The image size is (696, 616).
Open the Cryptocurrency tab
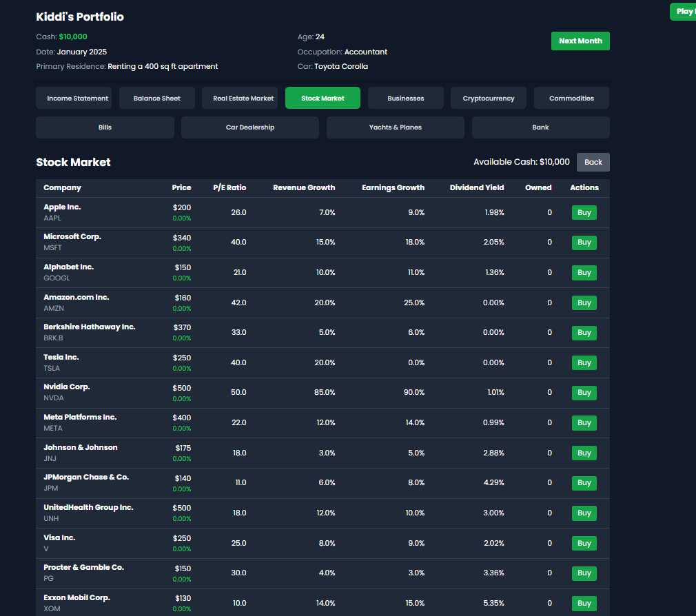tap(489, 98)
